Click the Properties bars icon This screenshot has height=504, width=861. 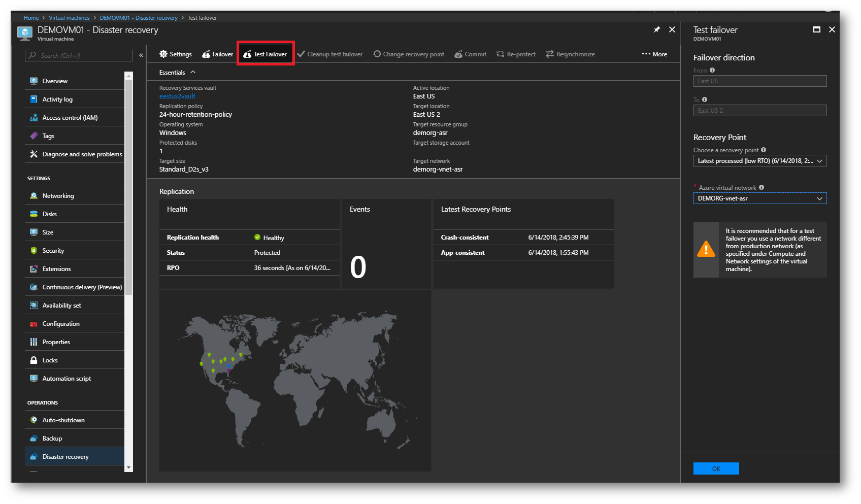(34, 342)
